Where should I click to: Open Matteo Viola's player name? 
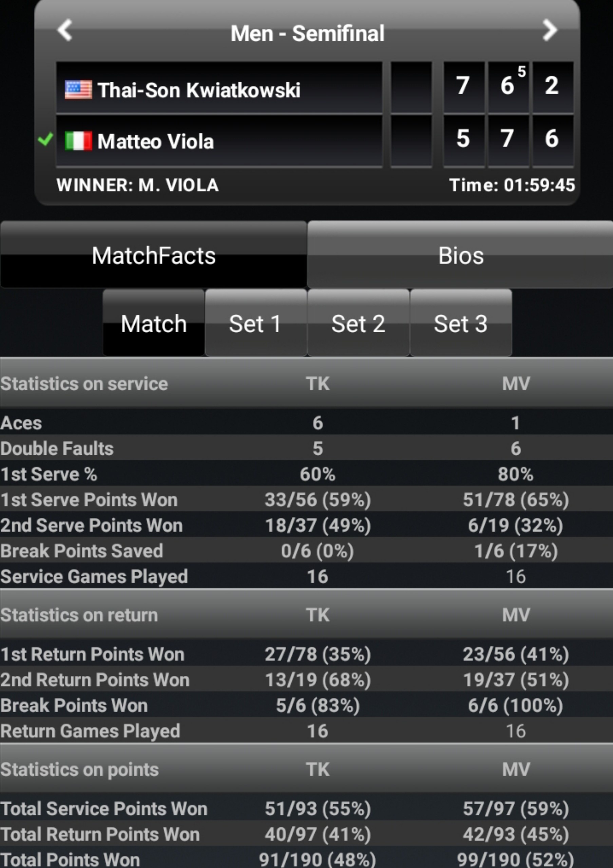click(155, 141)
